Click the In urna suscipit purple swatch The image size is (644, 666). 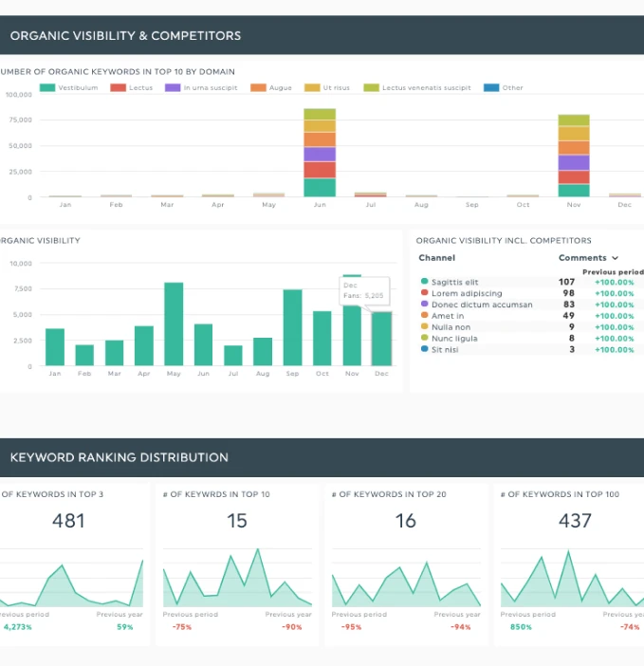(173, 88)
